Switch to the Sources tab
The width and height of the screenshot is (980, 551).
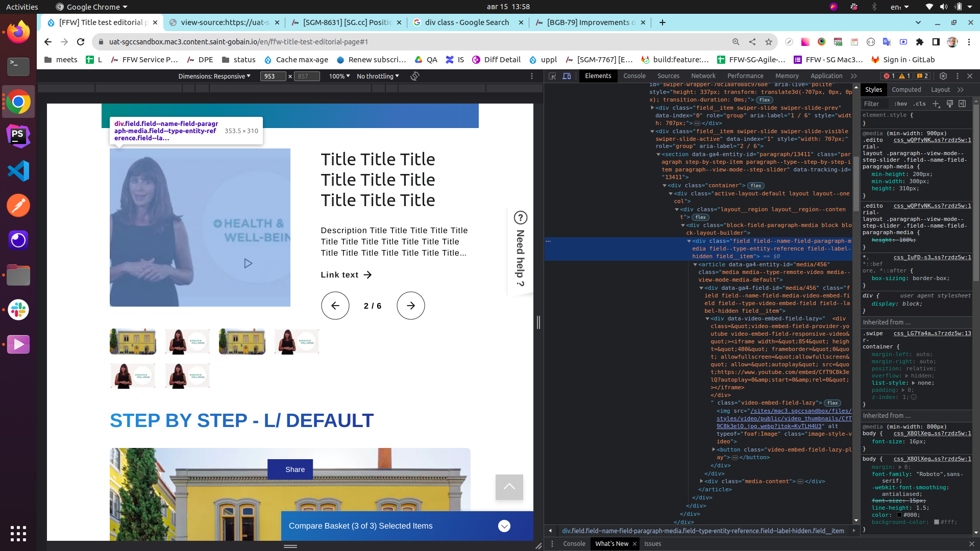[x=668, y=76]
